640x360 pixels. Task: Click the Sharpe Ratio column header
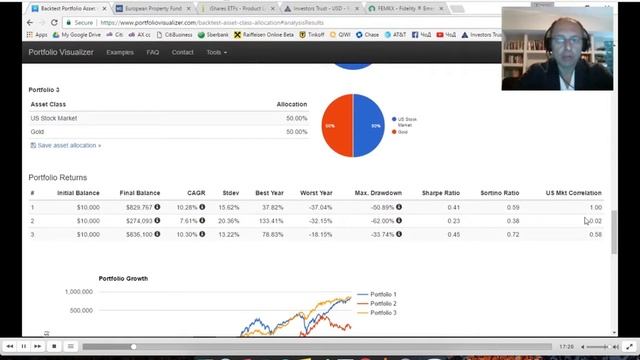(x=441, y=193)
